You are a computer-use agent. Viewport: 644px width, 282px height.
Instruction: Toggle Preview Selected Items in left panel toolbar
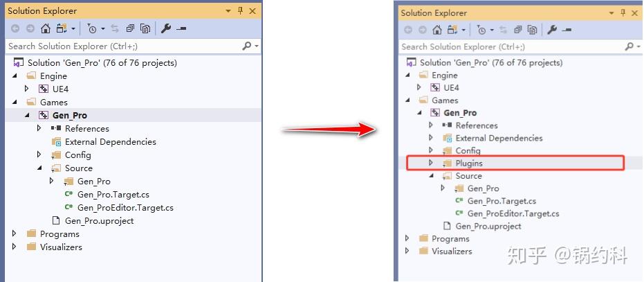181,29
